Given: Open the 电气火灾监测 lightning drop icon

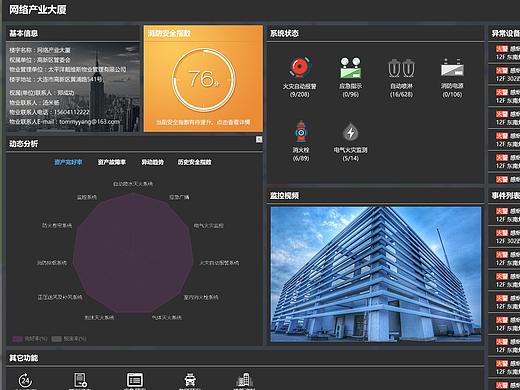Looking at the screenshot, I should [350, 132].
